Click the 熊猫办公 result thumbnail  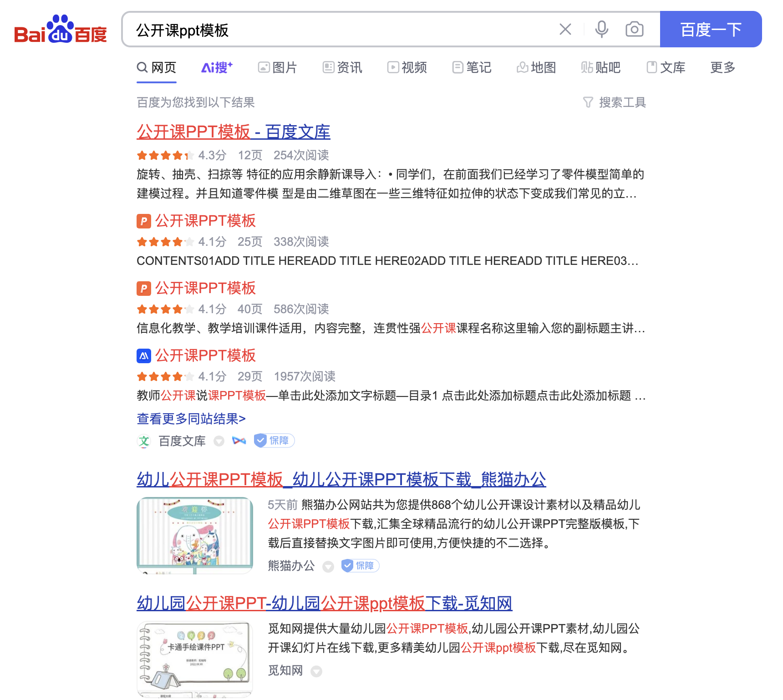point(195,535)
